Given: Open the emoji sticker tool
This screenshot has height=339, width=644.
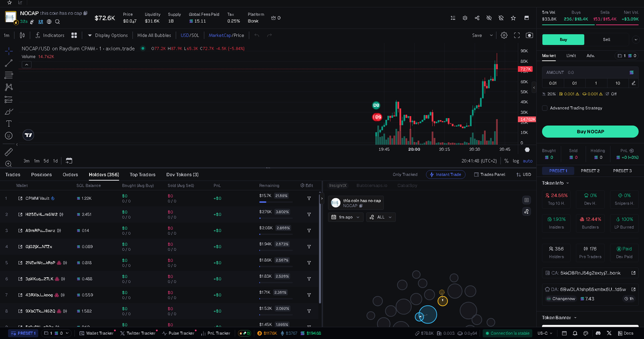Looking at the screenshot, I should click(x=9, y=136).
